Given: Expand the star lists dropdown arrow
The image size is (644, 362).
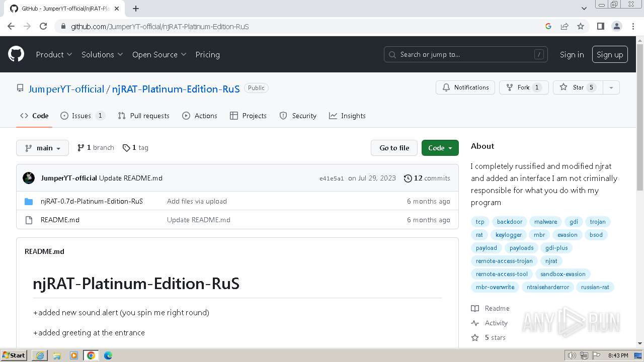Looking at the screenshot, I should pyautogui.click(x=611, y=87).
